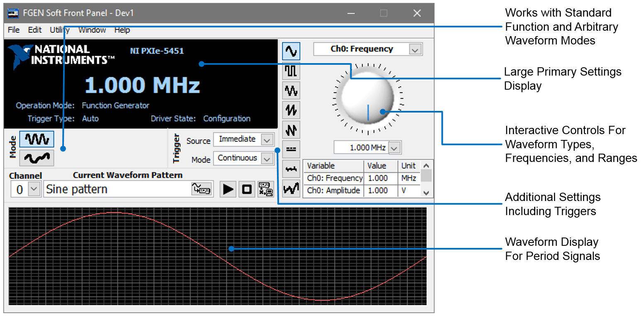The width and height of the screenshot is (644, 316).
Task: Select the DC dashed-line waveform icon
Action: [291, 149]
